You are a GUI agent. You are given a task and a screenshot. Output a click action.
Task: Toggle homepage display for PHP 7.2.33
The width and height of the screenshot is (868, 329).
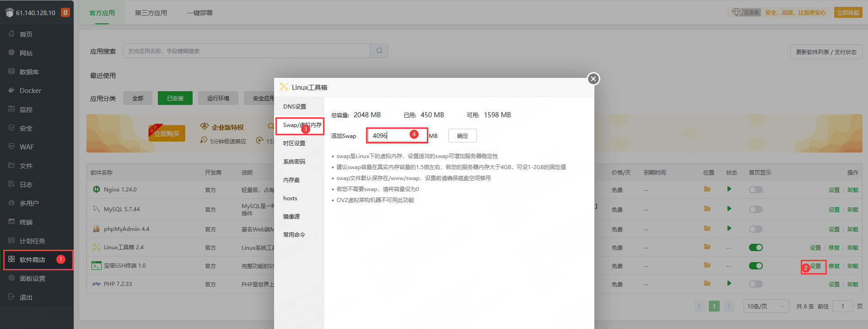[x=756, y=284]
